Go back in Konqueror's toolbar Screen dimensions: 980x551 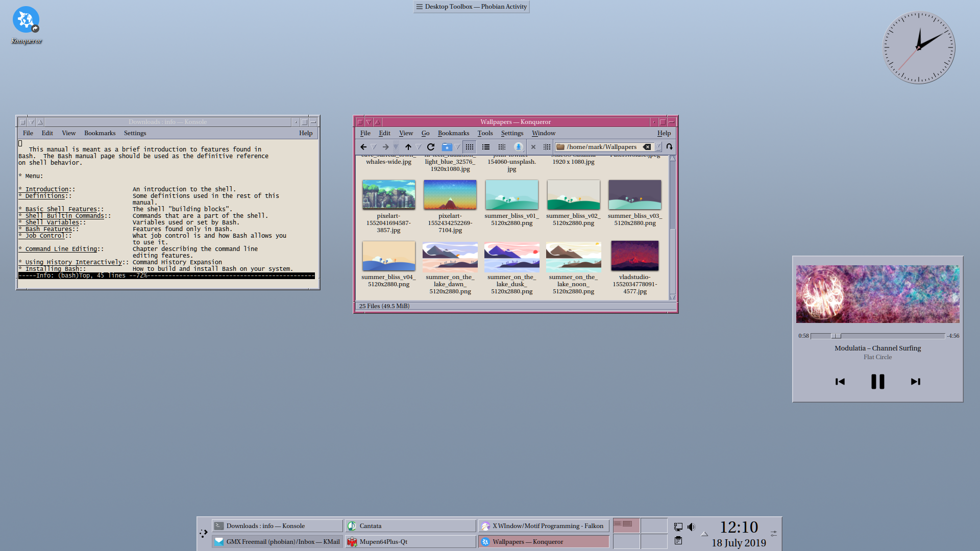363,147
